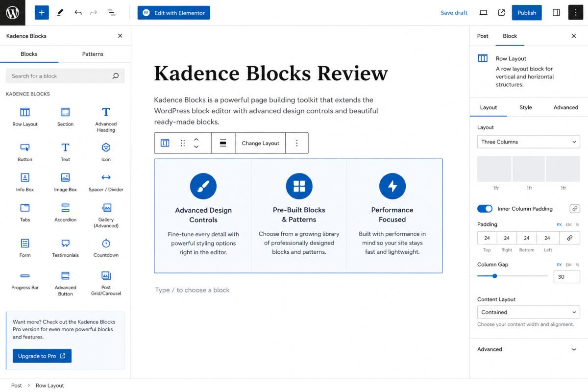Insert the Countdown block
Viewport: 588px width, 392px height.
click(106, 248)
